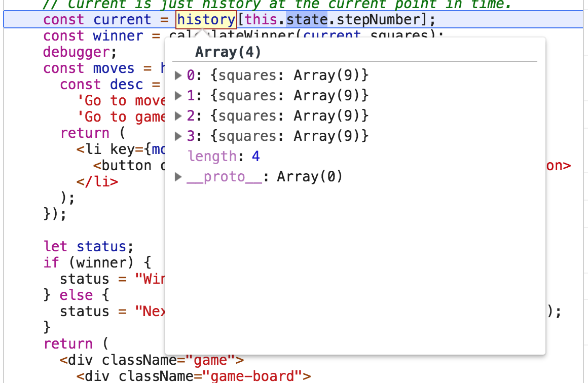Click the div className="game" line
The width and height of the screenshot is (588, 383).
click(152, 360)
